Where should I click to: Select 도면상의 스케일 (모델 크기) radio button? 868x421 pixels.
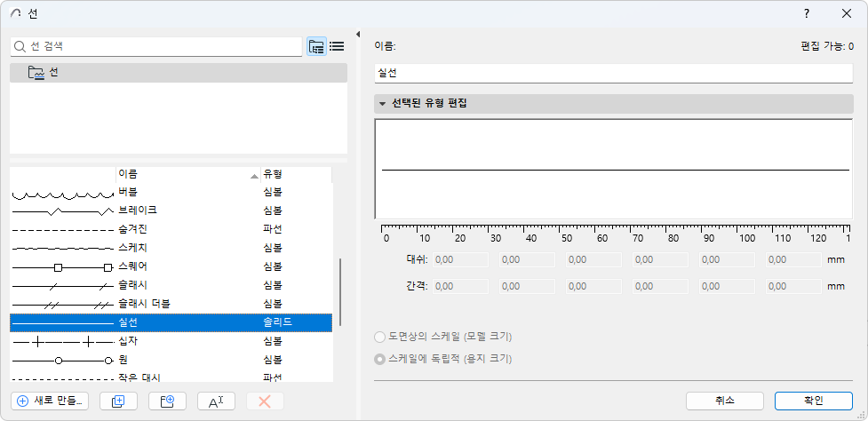(379, 337)
